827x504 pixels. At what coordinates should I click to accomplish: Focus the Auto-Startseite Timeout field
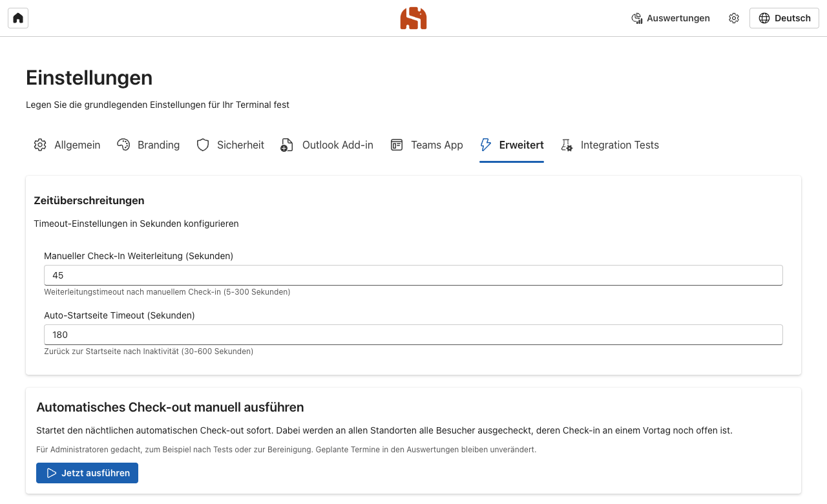coord(413,335)
